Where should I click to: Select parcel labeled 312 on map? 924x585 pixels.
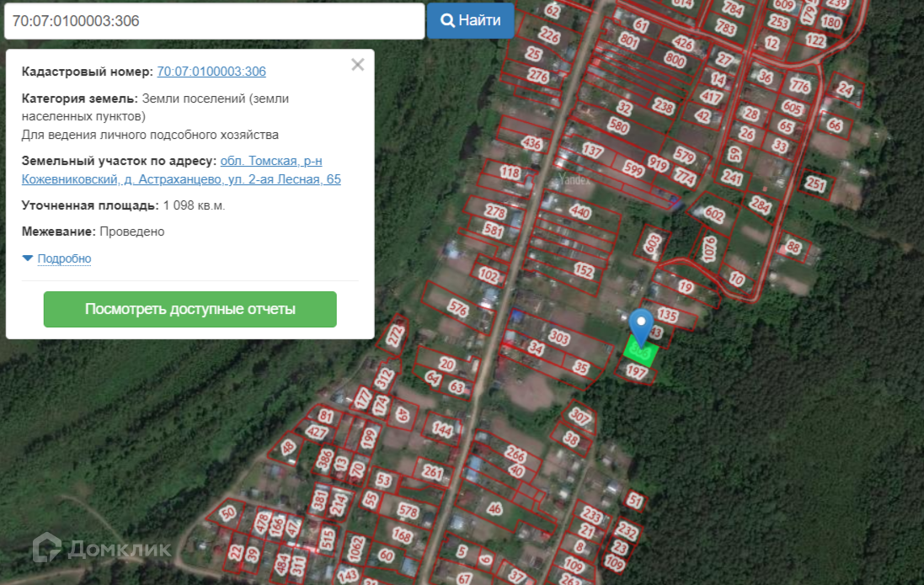384,378
